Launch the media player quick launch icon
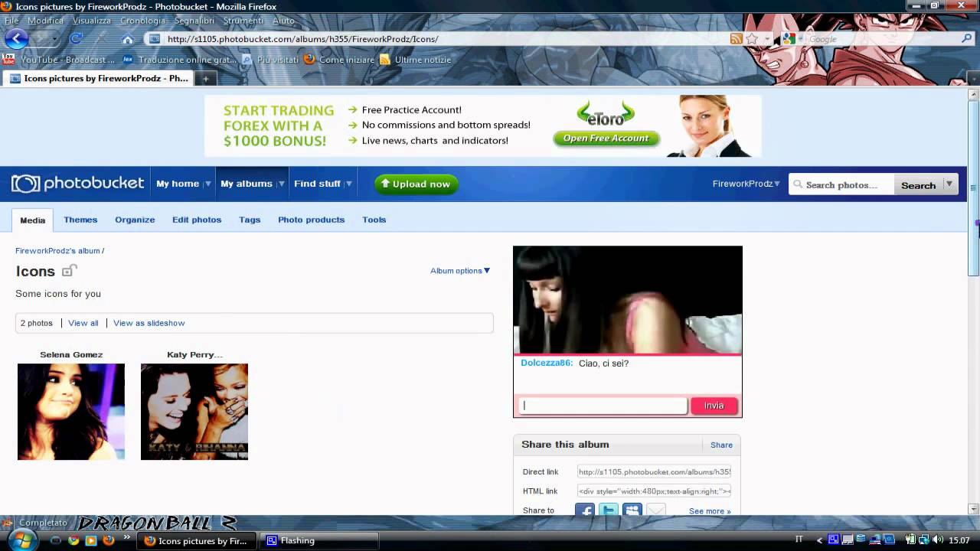Screen dimensions: 980x551 pos(91,540)
